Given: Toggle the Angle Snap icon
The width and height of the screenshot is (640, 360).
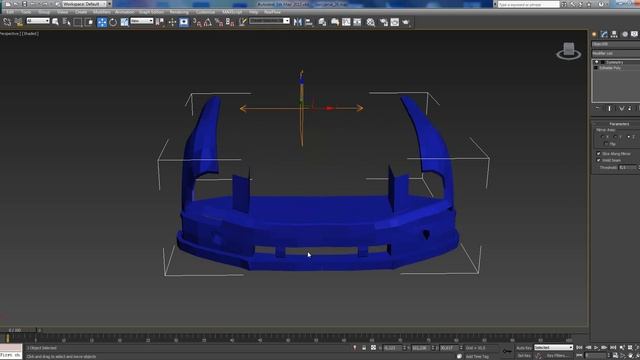Looking at the screenshot, I should coord(208,22).
